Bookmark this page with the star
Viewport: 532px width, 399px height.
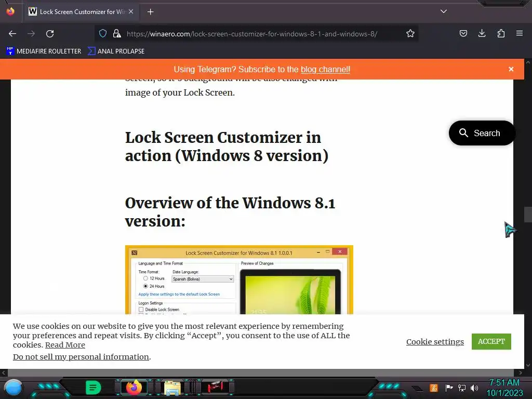410,33
